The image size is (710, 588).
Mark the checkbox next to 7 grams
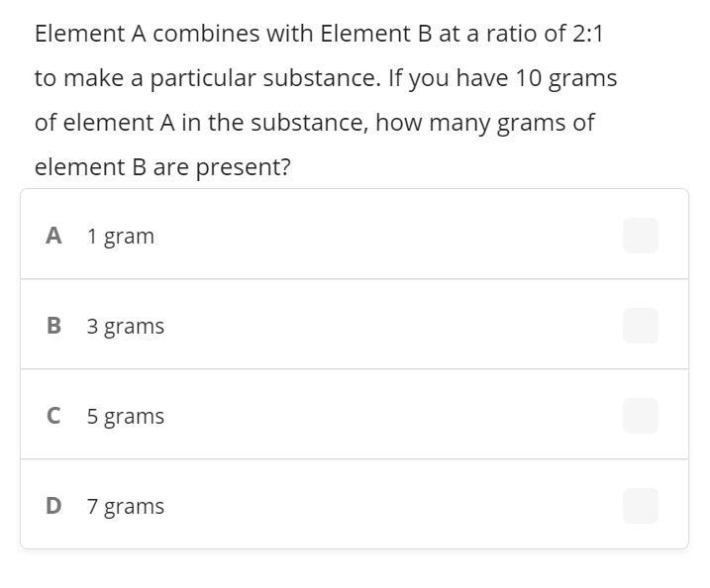pos(640,506)
